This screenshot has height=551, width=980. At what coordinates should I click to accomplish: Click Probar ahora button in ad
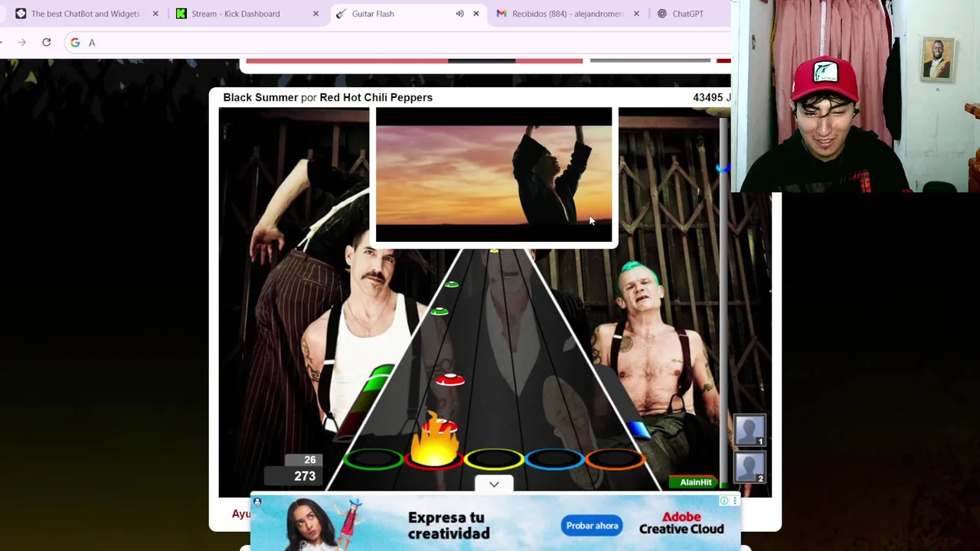[x=592, y=526]
